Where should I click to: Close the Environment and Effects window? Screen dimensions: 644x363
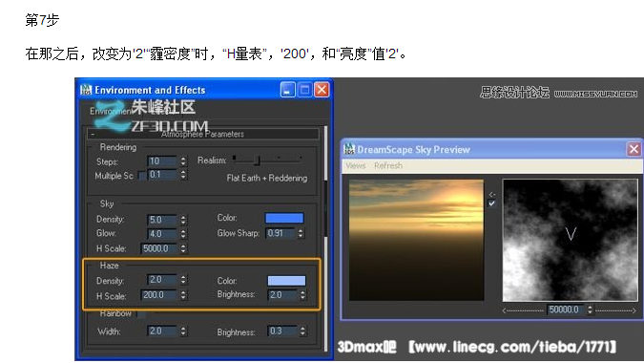coord(322,89)
